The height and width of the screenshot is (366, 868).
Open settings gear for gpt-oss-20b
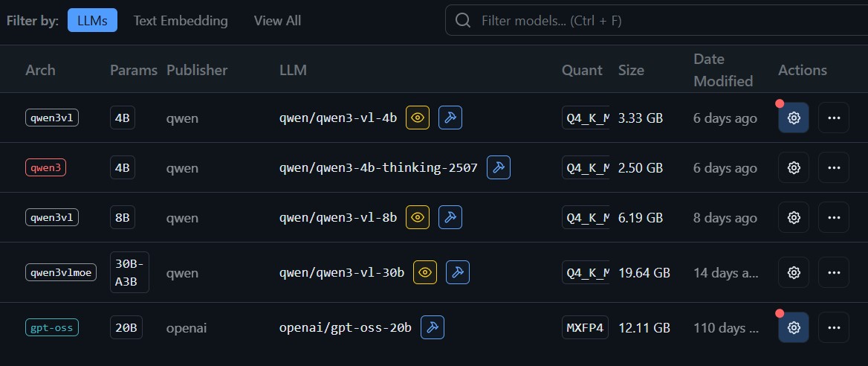[794, 327]
